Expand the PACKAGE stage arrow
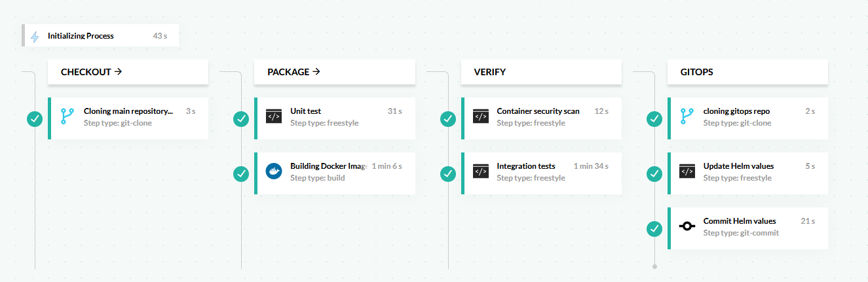Screen dimensions: 868x282 click(316, 72)
